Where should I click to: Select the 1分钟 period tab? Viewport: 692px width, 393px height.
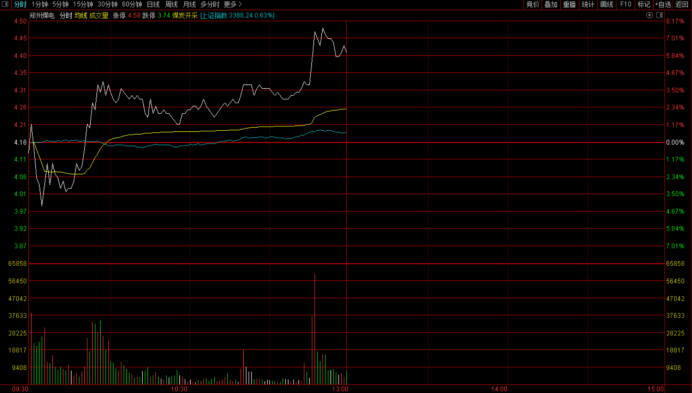point(40,4)
